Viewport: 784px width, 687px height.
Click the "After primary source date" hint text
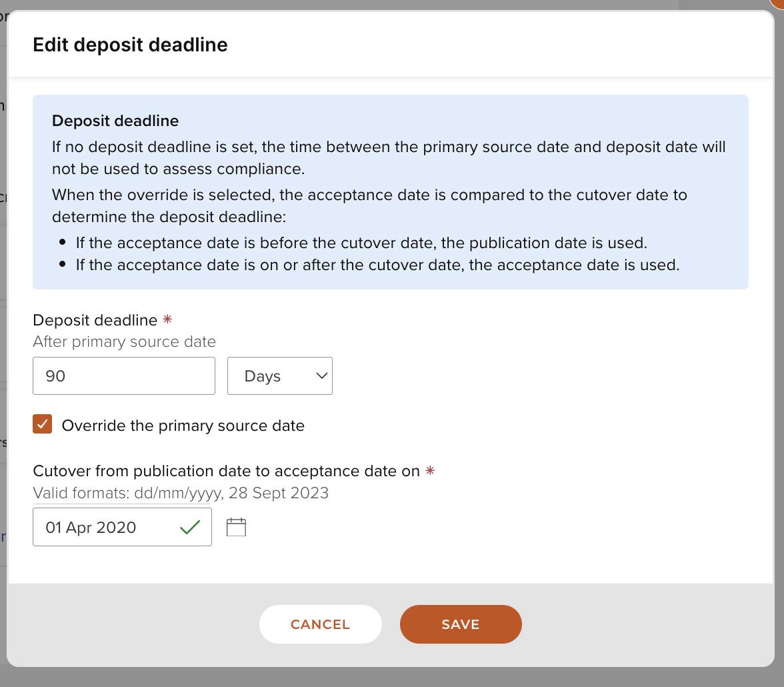tap(124, 342)
